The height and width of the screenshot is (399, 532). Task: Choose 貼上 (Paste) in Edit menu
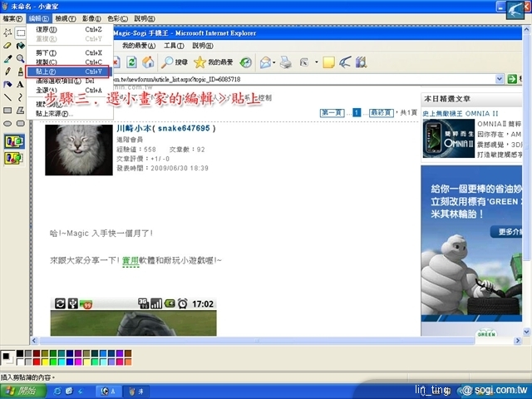tap(70, 71)
